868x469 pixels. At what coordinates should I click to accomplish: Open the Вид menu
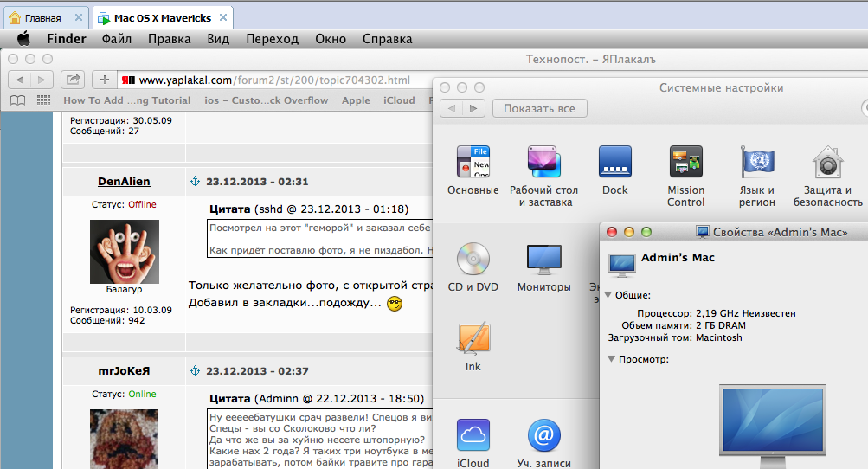coord(218,39)
